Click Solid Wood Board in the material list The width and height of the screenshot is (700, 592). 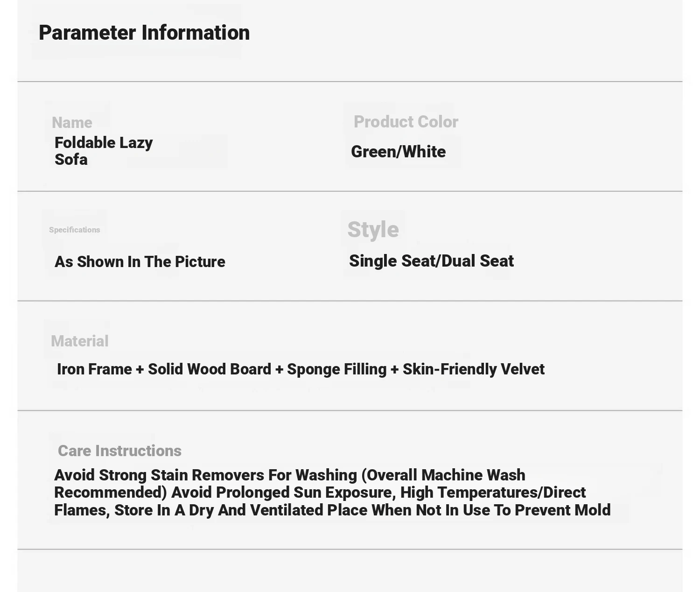click(x=209, y=369)
